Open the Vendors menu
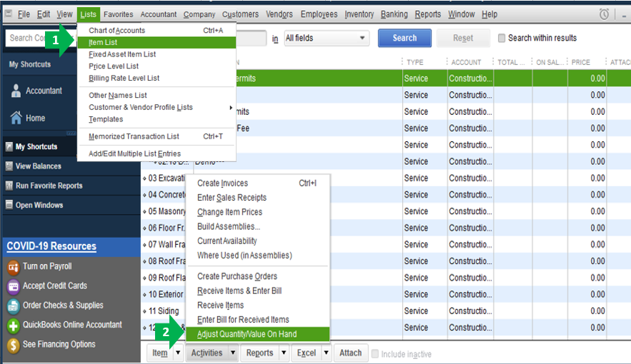Screen dimensions: 631x364 point(279,14)
